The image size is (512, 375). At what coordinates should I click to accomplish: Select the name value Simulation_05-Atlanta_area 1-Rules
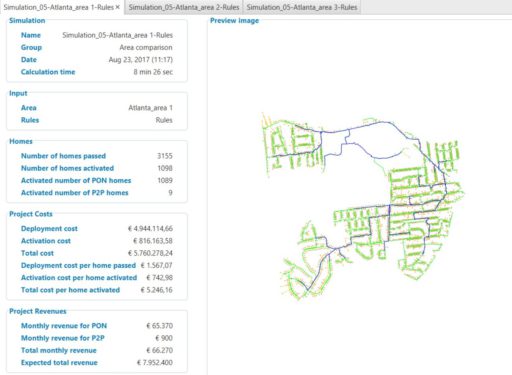(x=117, y=35)
